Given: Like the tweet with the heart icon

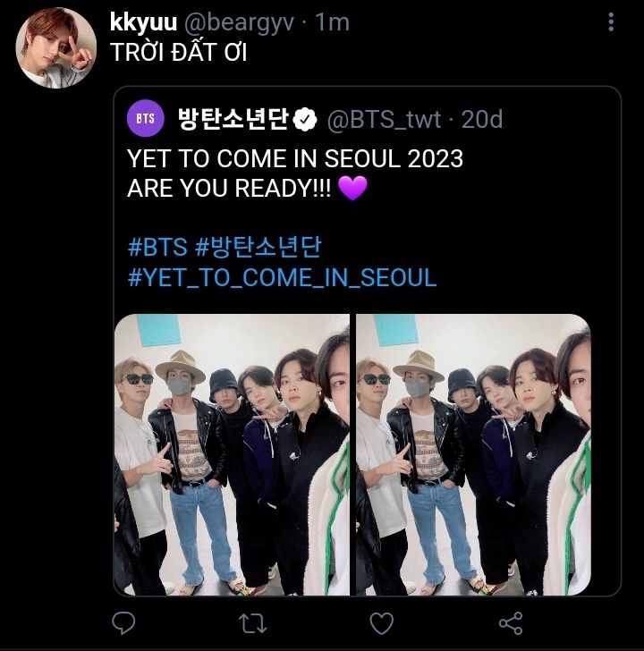Looking at the screenshot, I should 382,621.
